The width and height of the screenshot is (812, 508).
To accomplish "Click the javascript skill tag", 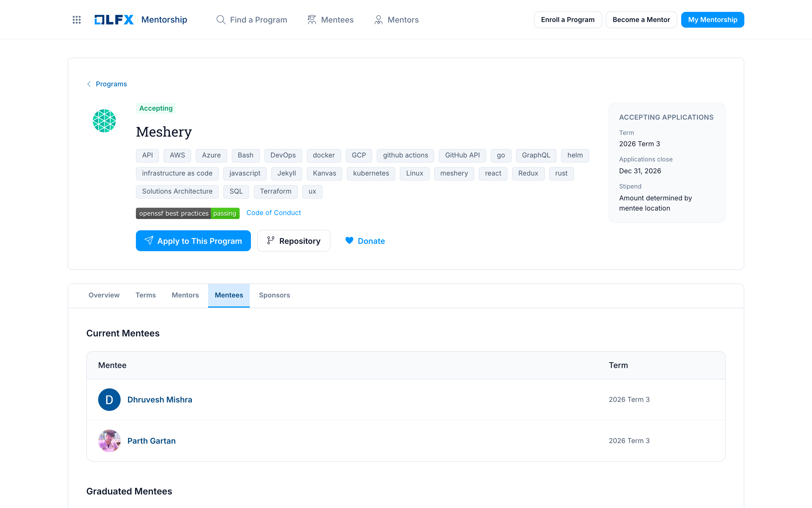I will pyautogui.click(x=245, y=173).
